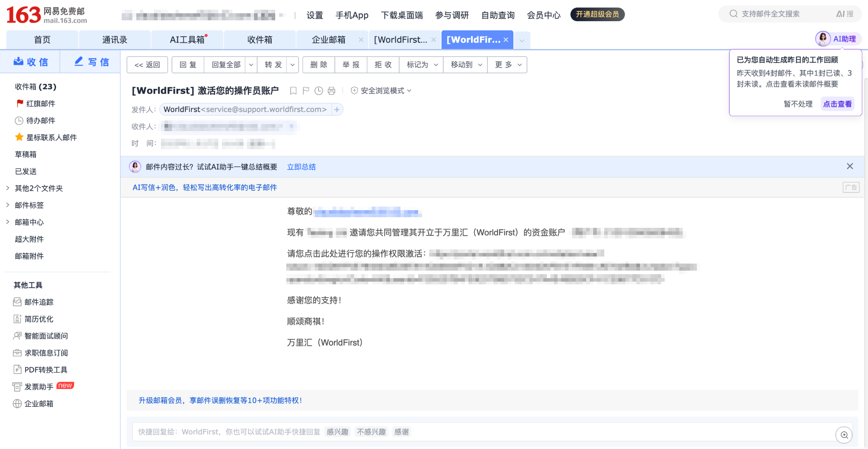This screenshot has width=868, height=449.
Task: Click the red flag icon for 红旗邮件
Action: pyautogui.click(x=20, y=103)
